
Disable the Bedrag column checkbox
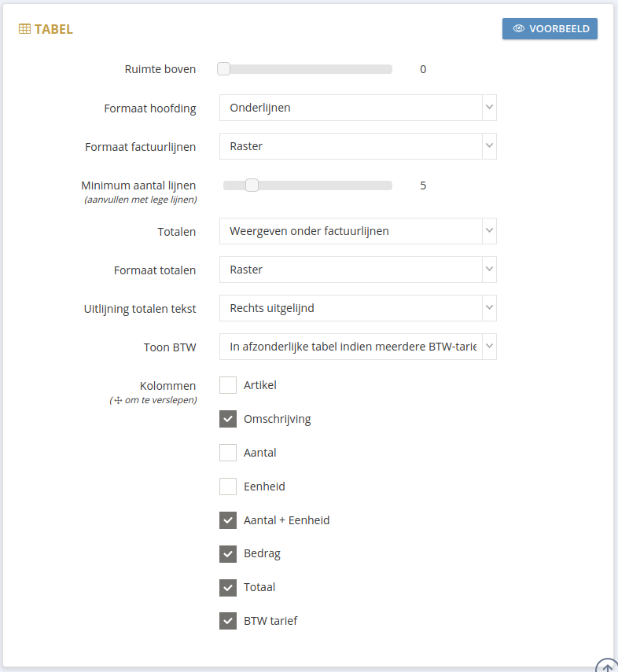point(227,553)
